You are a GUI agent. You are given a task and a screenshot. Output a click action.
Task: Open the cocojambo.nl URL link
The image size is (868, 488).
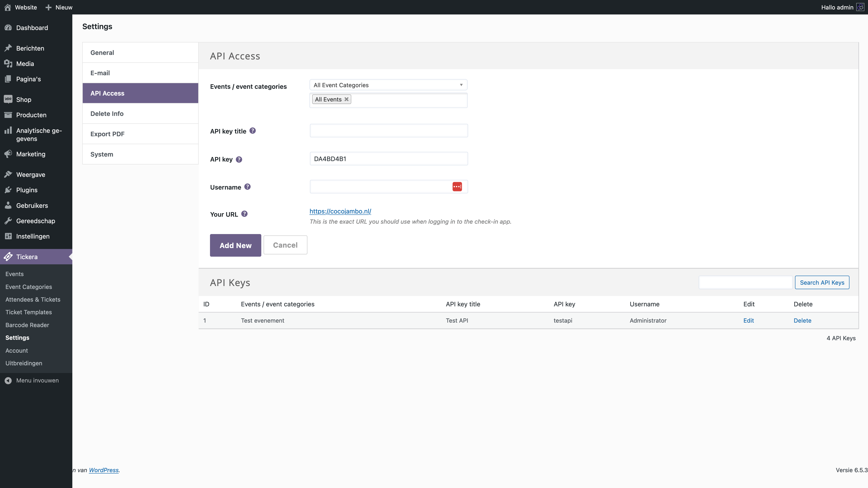pyautogui.click(x=340, y=211)
